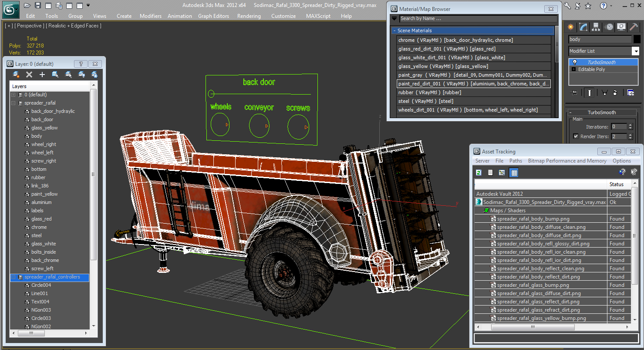
Task: Open Options menu in Asset Tracking
Action: tap(622, 161)
